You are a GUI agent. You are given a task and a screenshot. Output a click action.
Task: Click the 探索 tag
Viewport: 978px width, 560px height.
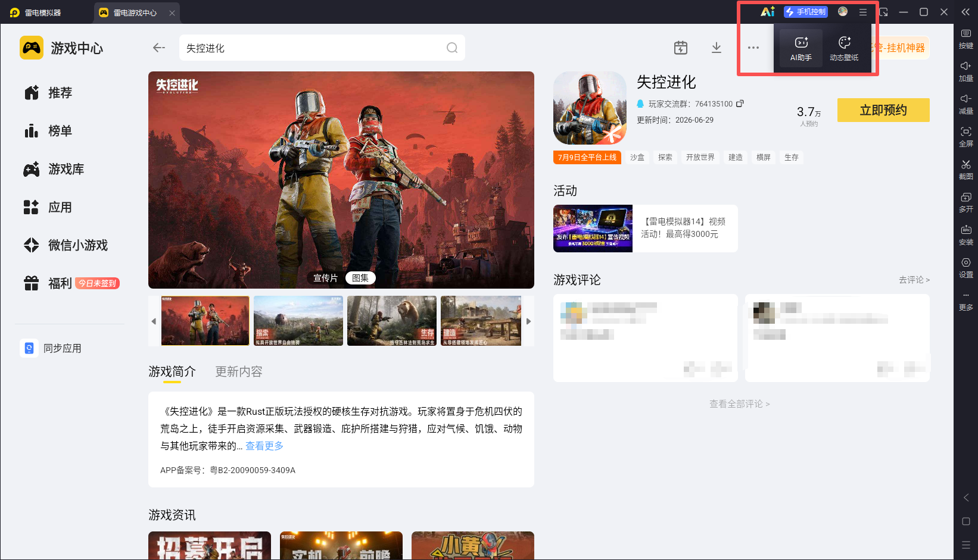(x=665, y=157)
